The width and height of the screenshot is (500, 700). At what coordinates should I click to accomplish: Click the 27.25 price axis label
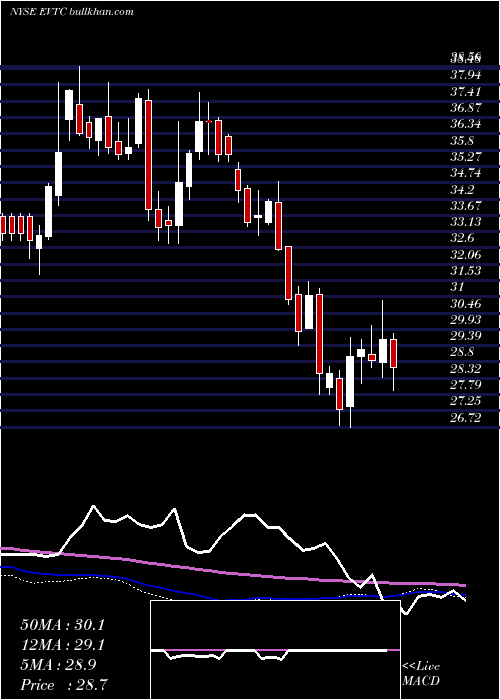[x=466, y=401]
